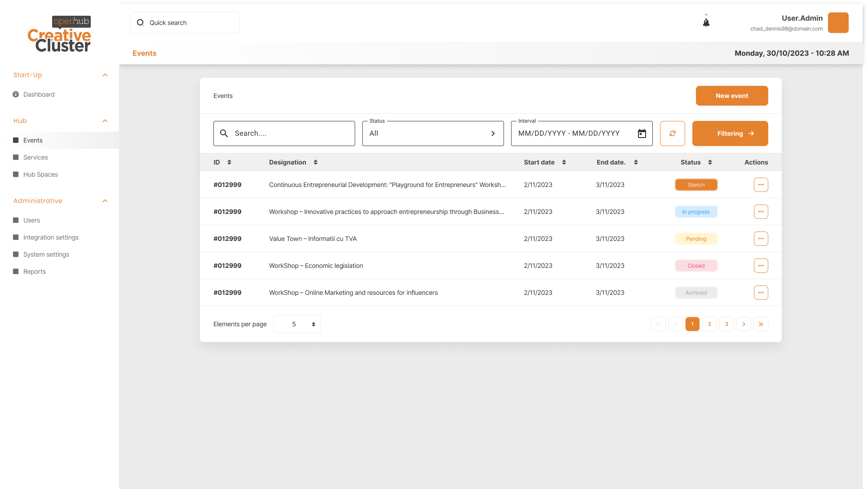The width and height of the screenshot is (868, 489).
Task: Click the refresh filters icon button
Action: (x=672, y=133)
